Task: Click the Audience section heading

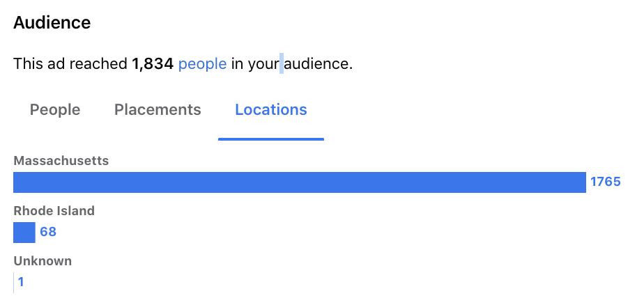Action: coord(52,22)
